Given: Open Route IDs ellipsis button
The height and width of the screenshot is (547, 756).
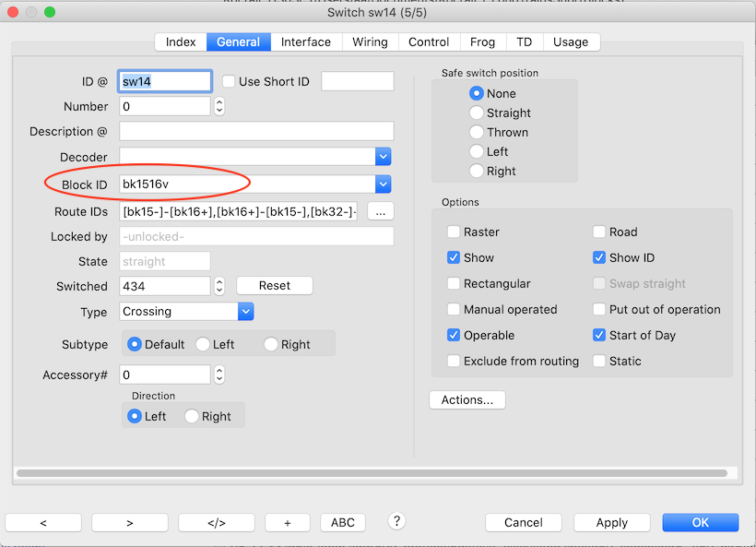Looking at the screenshot, I should click(381, 211).
